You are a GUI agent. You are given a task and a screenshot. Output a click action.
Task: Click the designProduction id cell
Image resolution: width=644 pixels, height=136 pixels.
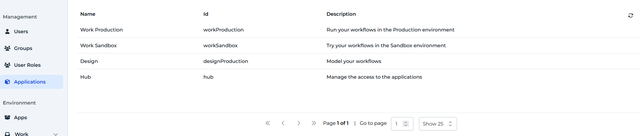pyautogui.click(x=226, y=61)
